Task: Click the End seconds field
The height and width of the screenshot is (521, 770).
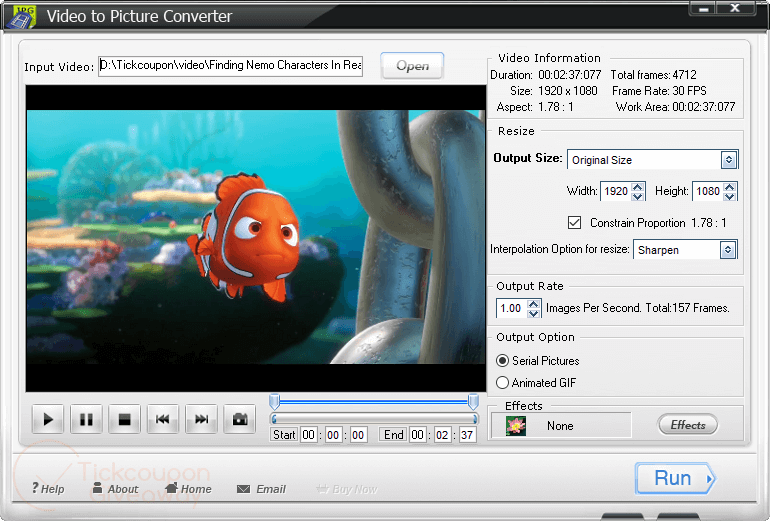Action: 467,435
